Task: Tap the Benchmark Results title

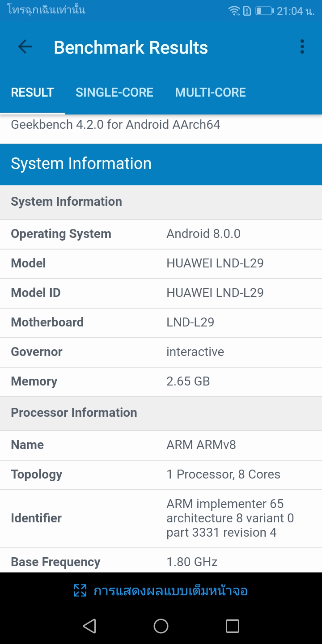Action: click(x=131, y=47)
